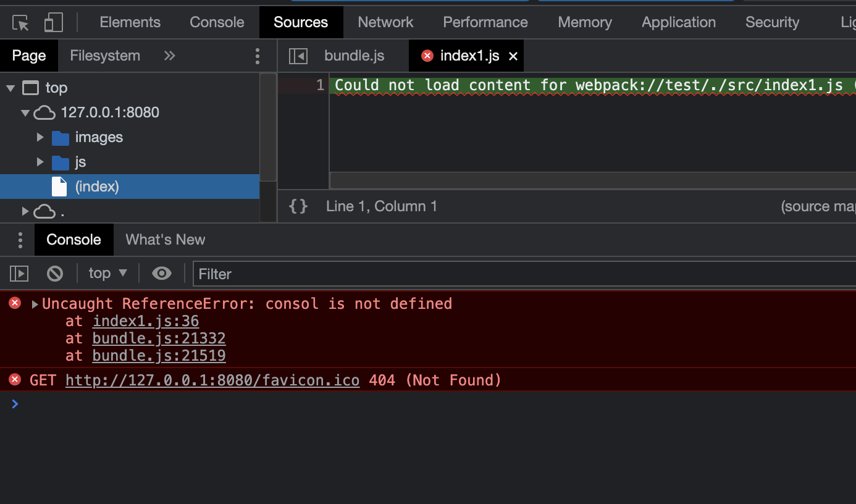
Task: Expand the js folder
Action: [40, 162]
